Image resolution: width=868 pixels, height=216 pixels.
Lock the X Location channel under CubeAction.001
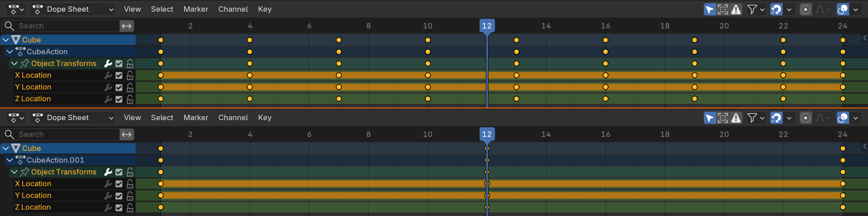[x=130, y=183]
